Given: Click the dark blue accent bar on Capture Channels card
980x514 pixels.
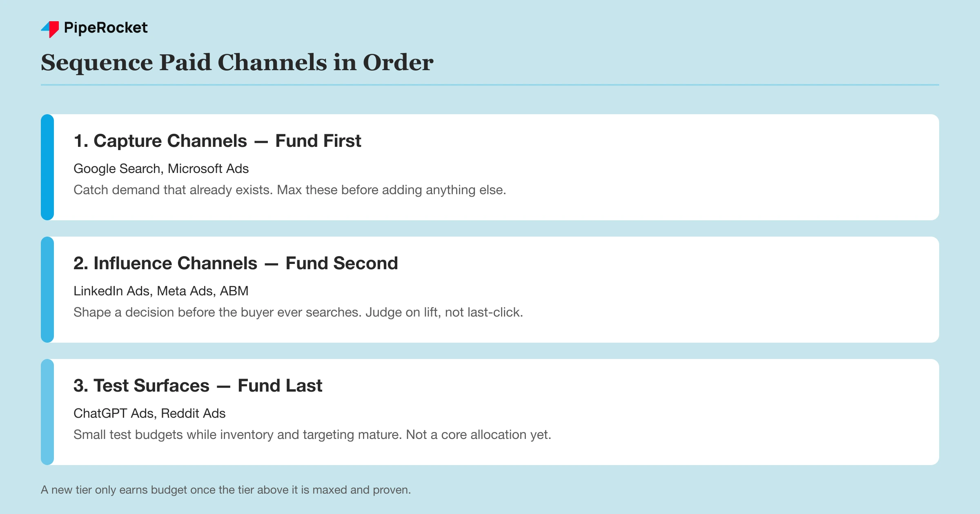Looking at the screenshot, I should coord(47,167).
